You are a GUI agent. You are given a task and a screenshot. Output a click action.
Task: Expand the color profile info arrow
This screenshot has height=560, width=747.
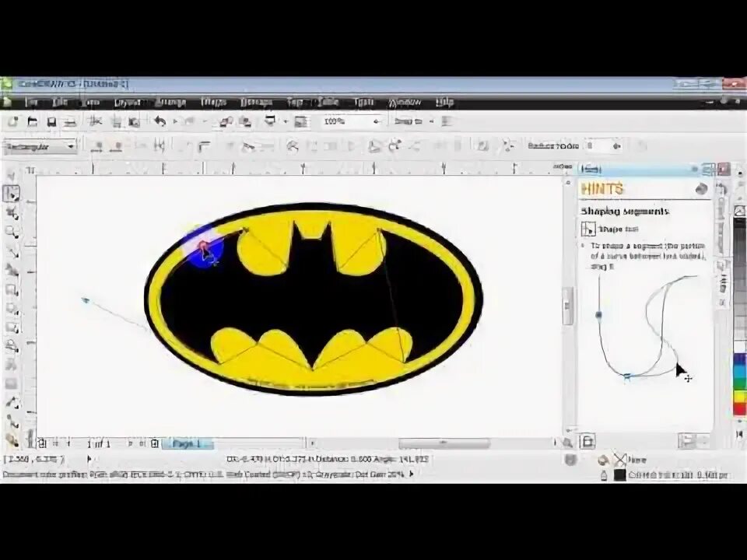(x=411, y=474)
